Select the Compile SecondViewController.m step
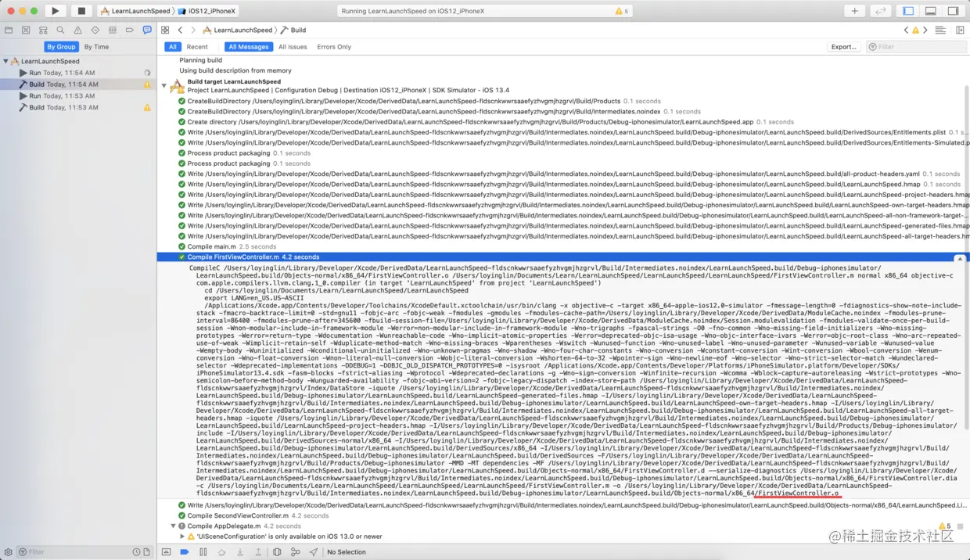The image size is (970, 560). tap(253, 515)
